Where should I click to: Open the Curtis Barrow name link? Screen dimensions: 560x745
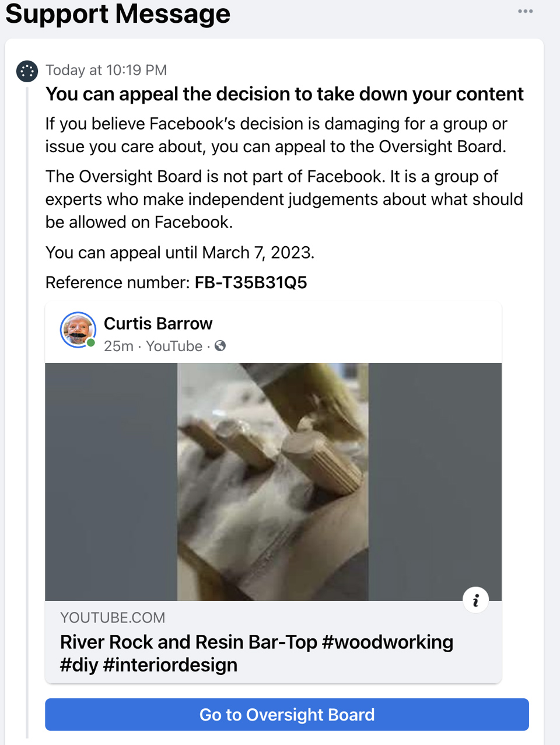158,323
